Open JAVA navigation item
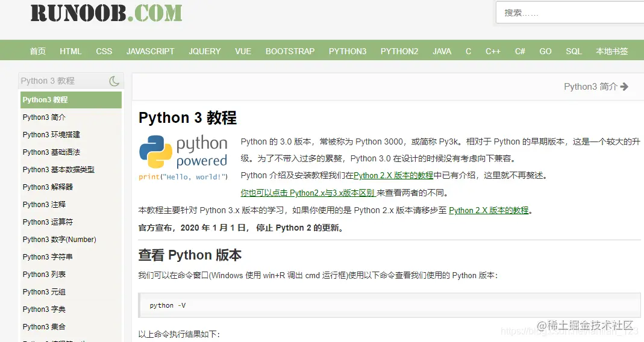The width and height of the screenshot is (644, 342). [x=442, y=51]
